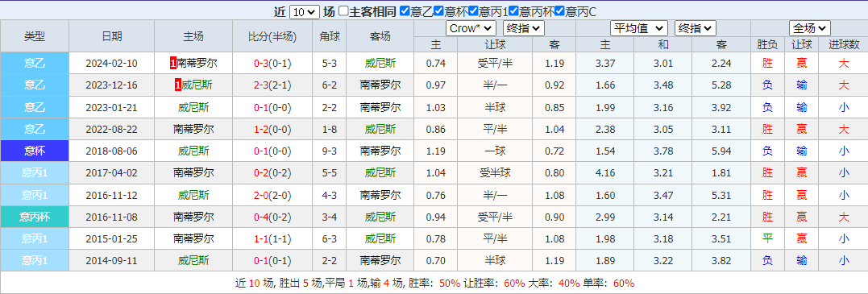Click the 单率 60% summary value
Viewport: 868px width, 294px height.
624,283
